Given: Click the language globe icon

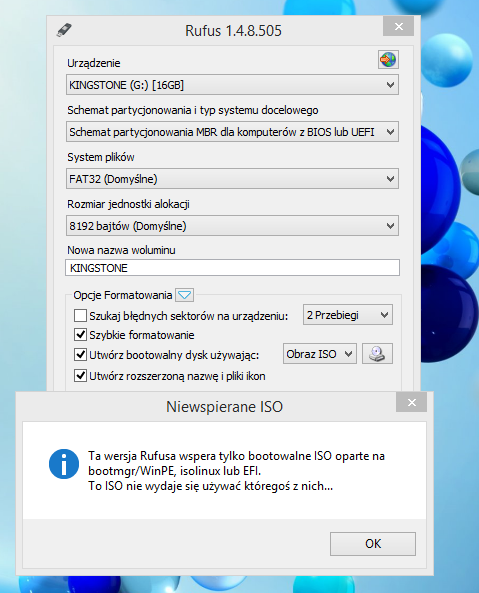Looking at the screenshot, I should [388, 59].
